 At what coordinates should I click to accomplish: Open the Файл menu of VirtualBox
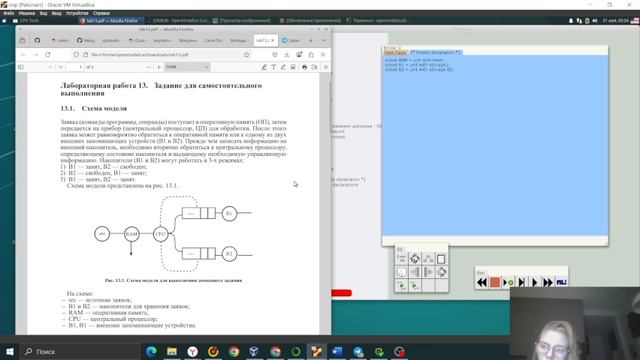(9, 13)
